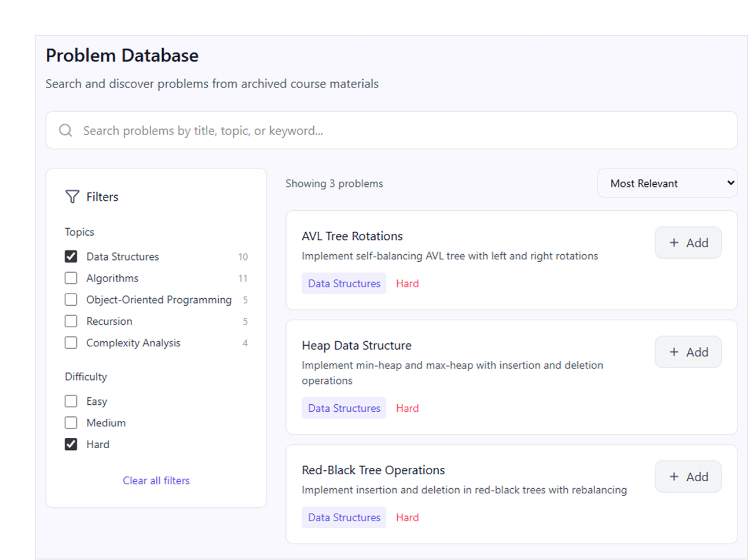Focus the search problems input field
Screen dimensions: 748x560
tap(391, 130)
